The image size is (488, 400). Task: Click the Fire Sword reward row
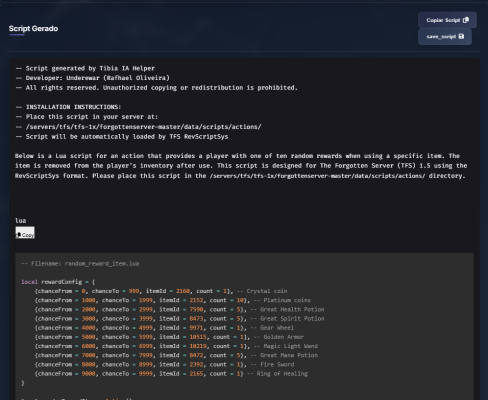[164, 365]
